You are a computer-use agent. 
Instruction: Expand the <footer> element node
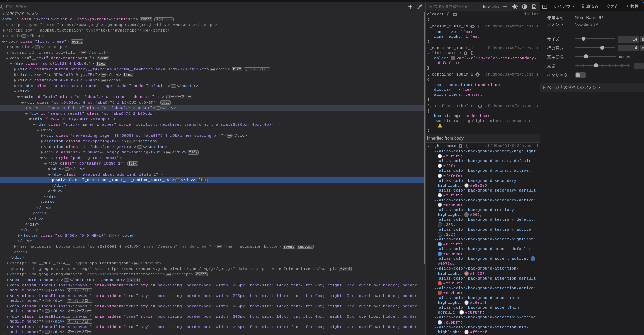point(19,235)
